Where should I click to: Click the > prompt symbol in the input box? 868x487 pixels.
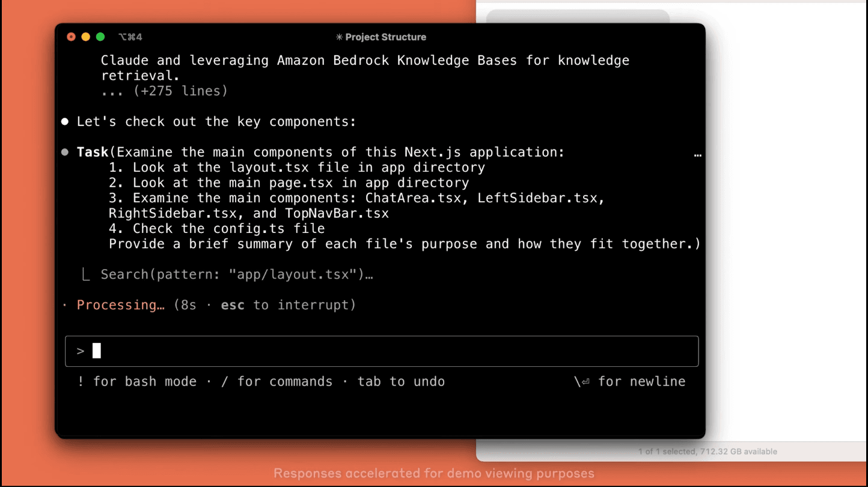(81, 351)
